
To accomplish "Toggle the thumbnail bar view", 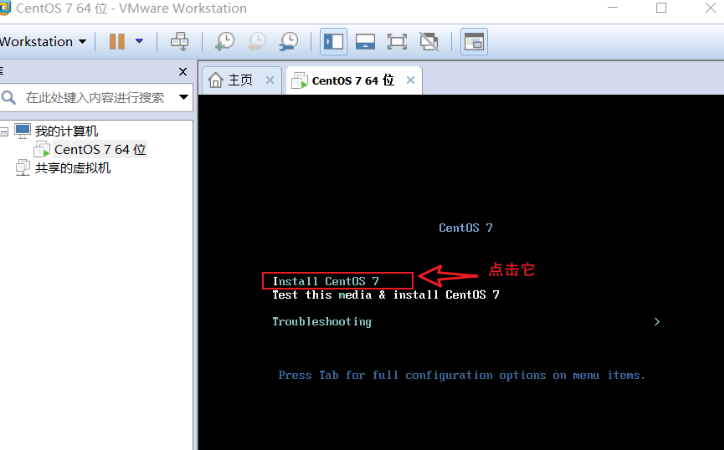I will pos(365,42).
